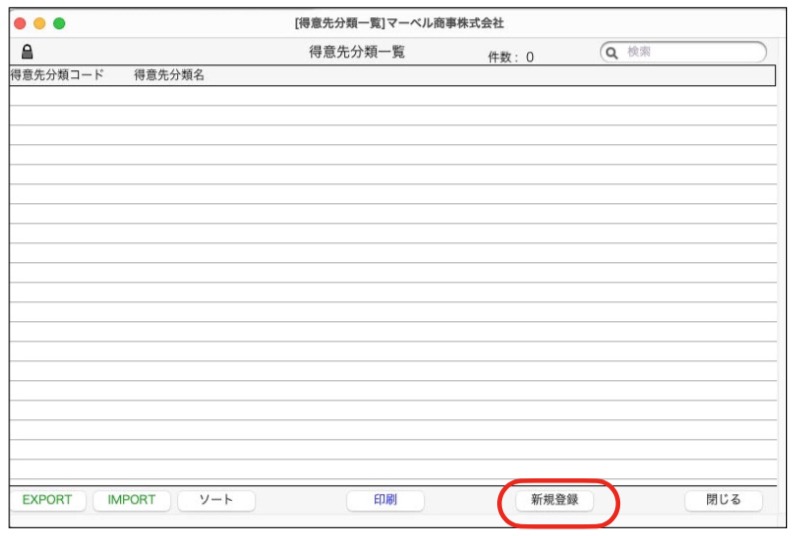Viewport: 797px width, 536px height.
Task: Click the lock icon at top left
Action: tap(27, 53)
